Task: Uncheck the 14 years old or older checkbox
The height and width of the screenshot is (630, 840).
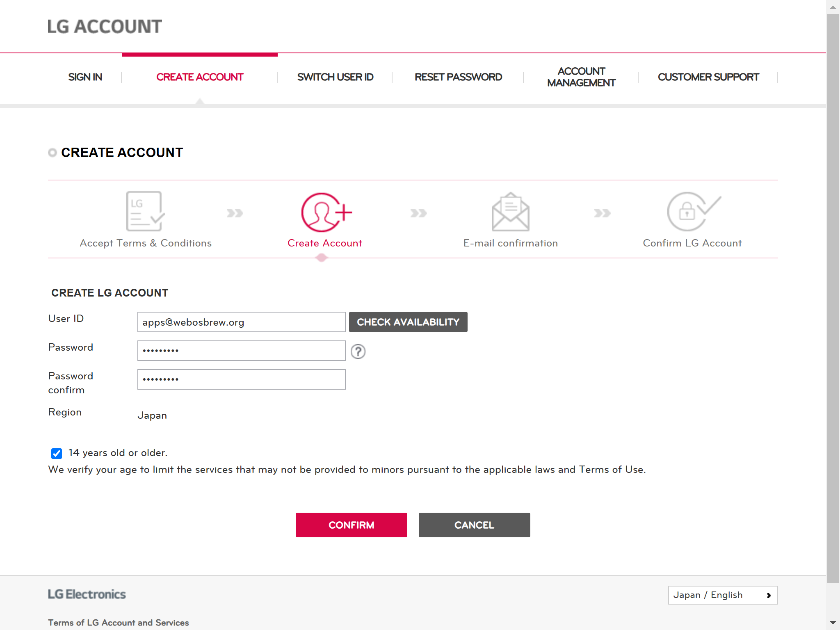Action: click(x=57, y=453)
